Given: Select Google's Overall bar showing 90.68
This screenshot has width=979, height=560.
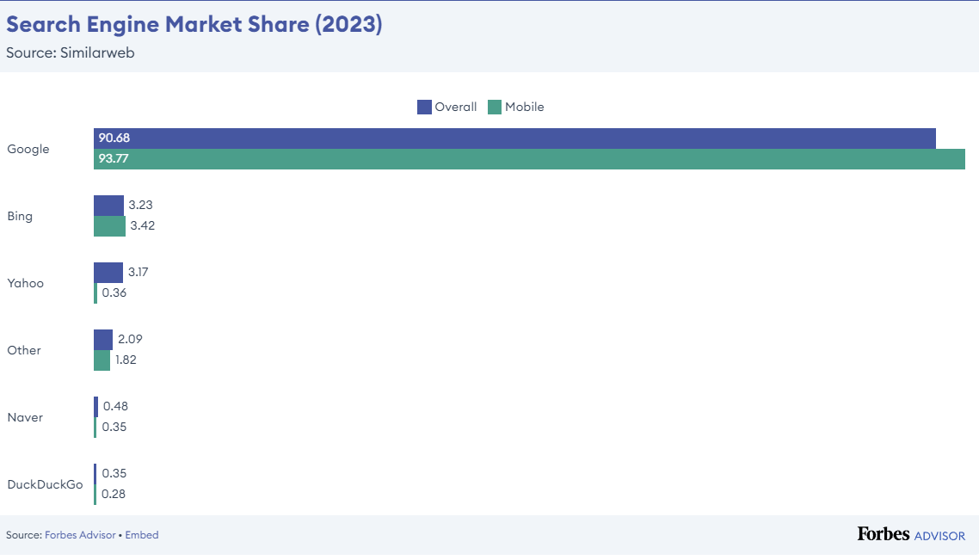Looking at the screenshot, I should (x=514, y=138).
